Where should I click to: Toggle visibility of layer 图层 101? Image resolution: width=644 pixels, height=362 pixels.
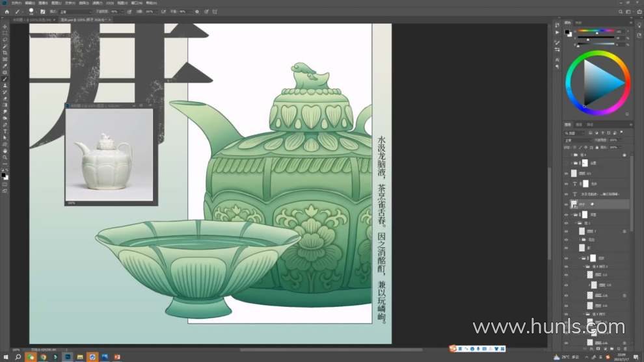pyautogui.click(x=567, y=174)
